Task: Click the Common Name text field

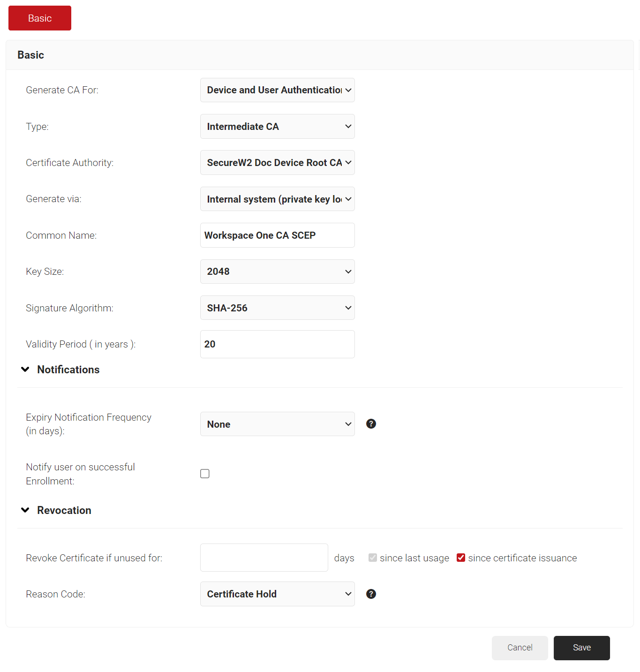Action: tap(277, 235)
